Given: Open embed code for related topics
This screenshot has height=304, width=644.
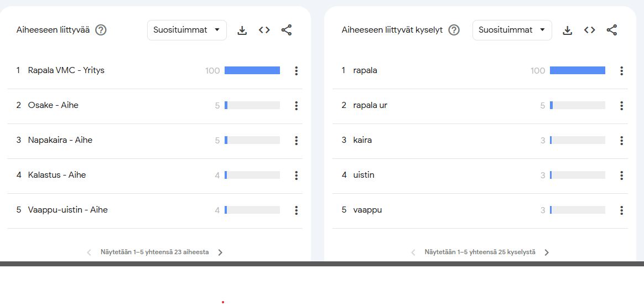Looking at the screenshot, I should point(264,30).
